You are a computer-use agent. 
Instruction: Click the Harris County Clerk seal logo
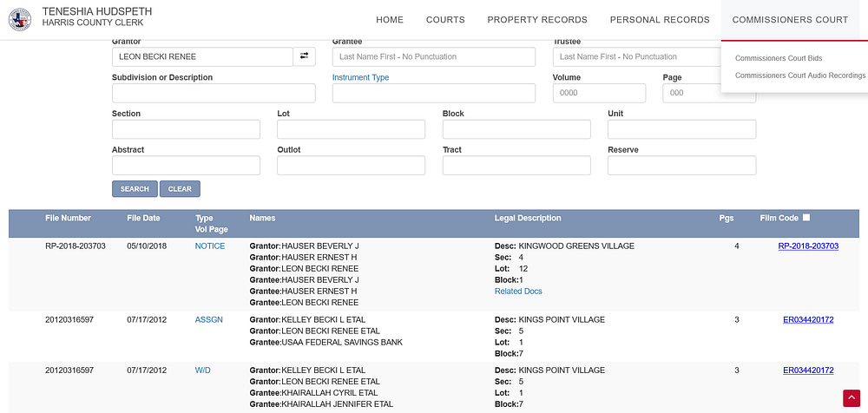click(x=19, y=19)
